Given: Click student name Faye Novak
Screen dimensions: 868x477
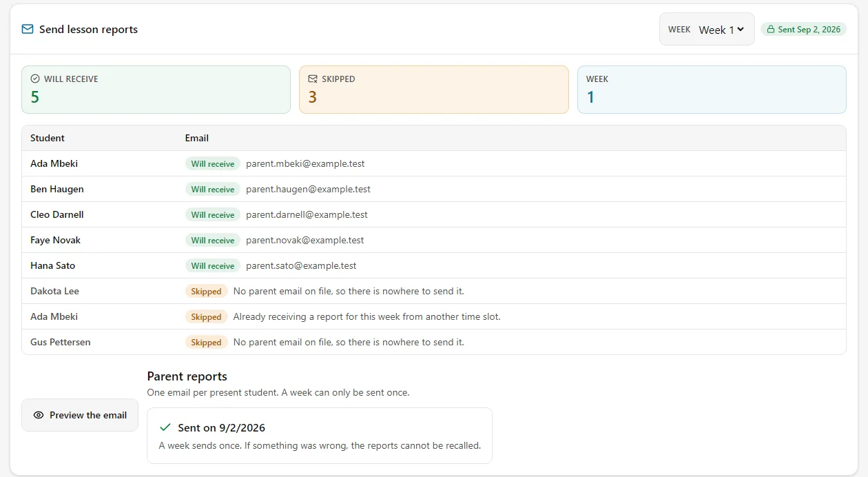Looking at the screenshot, I should (x=55, y=240).
